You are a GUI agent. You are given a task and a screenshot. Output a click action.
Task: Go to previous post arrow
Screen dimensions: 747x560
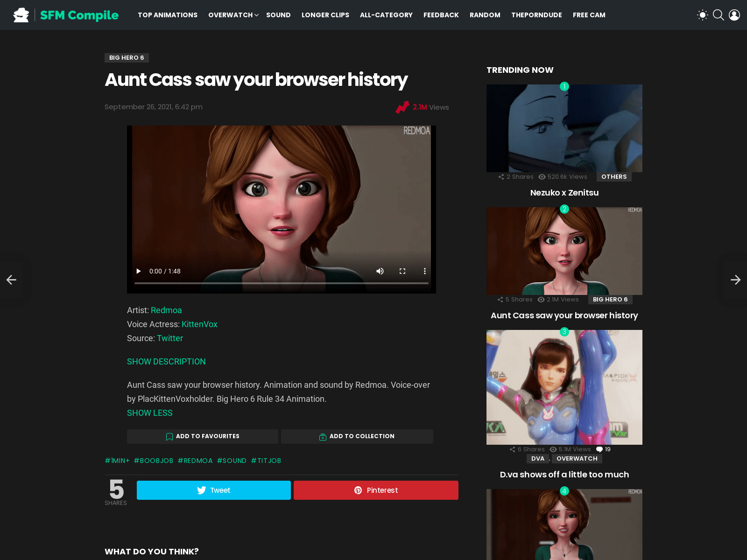coord(11,280)
